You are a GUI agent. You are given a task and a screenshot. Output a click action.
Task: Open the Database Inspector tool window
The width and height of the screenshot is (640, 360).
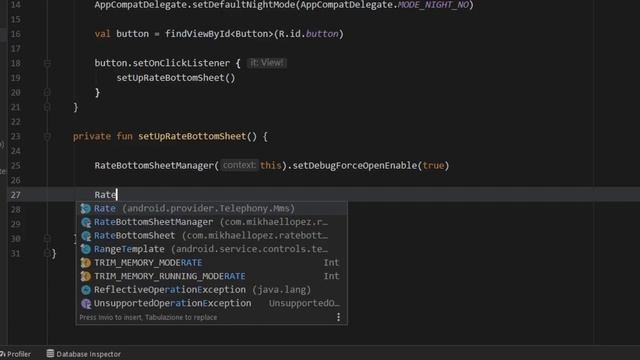point(84,354)
